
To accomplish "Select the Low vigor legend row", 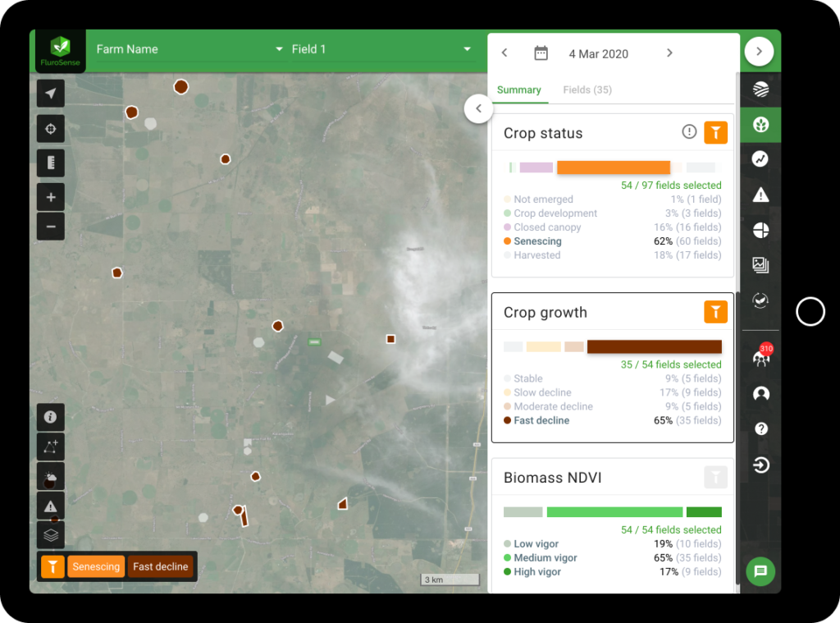I will (x=612, y=543).
